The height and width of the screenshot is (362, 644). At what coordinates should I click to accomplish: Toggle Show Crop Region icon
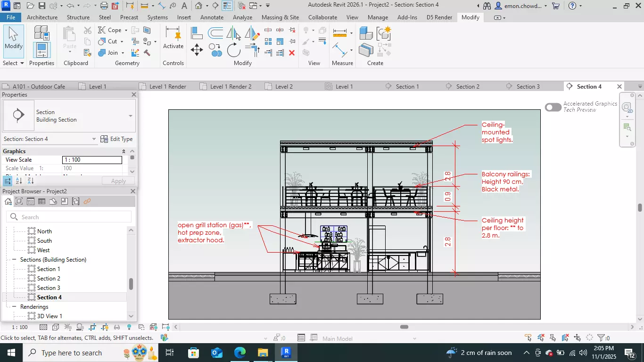point(105,327)
